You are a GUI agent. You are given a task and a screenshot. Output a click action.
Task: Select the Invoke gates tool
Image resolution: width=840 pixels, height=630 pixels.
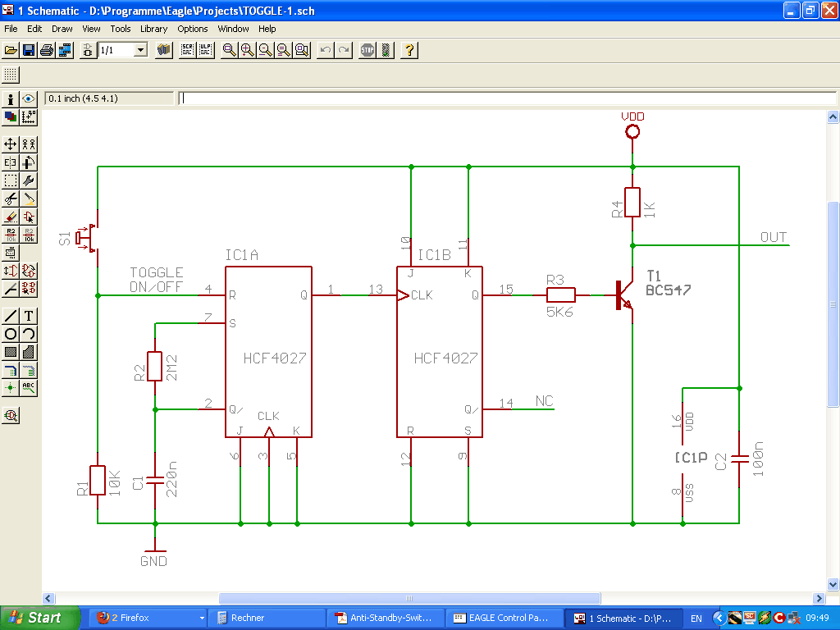pos(29,289)
